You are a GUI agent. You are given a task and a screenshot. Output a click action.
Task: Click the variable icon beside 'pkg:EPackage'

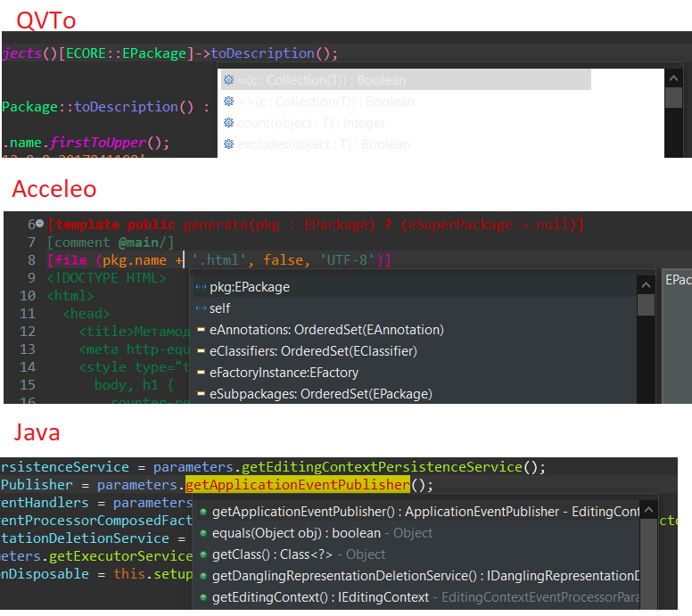201,287
